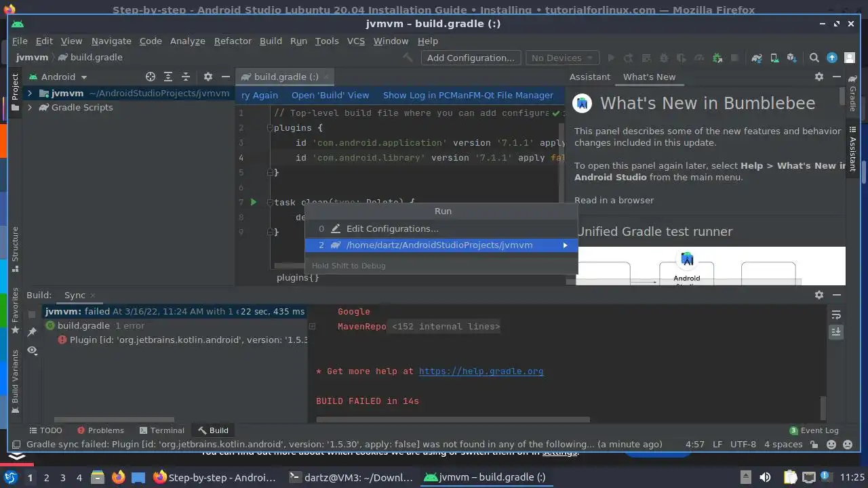Collapse the plugins block fold marker
This screenshot has height=488, width=868.
[x=269, y=128]
